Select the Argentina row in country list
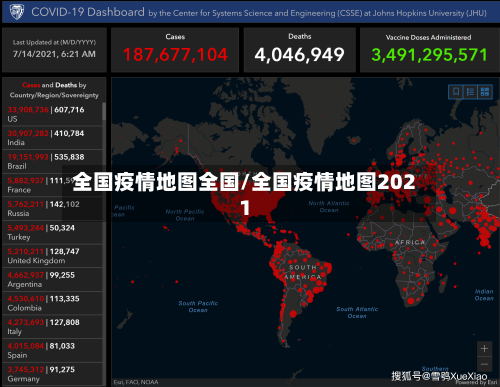This screenshot has width=500, height=387. coord(52,280)
